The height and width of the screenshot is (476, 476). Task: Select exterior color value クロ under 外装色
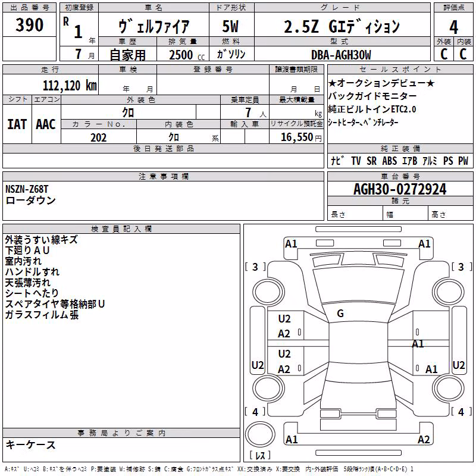128,112
